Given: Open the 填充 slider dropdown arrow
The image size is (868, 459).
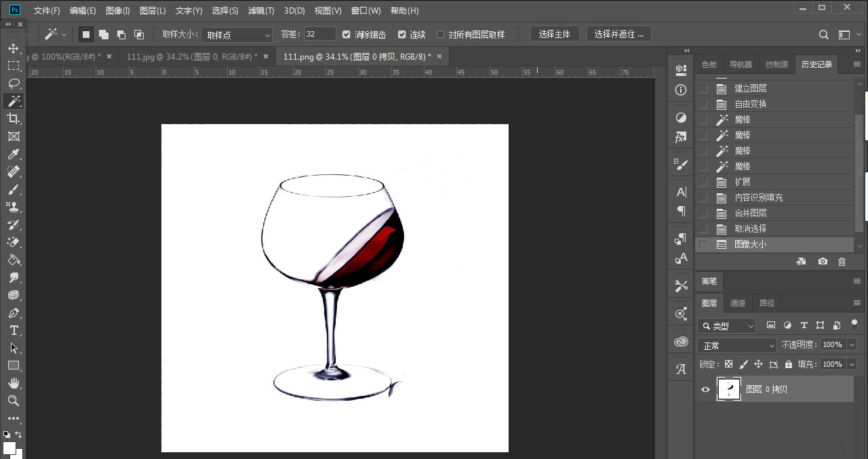Looking at the screenshot, I should (852, 364).
